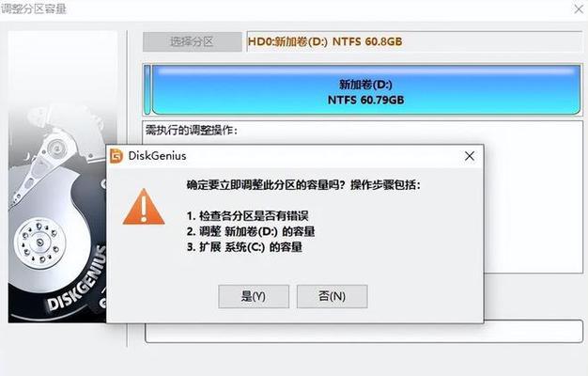Click the HD0:新加卷(D:) NTFS 60.8GB field
This screenshot has width=588, height=376.
[414, 41]
